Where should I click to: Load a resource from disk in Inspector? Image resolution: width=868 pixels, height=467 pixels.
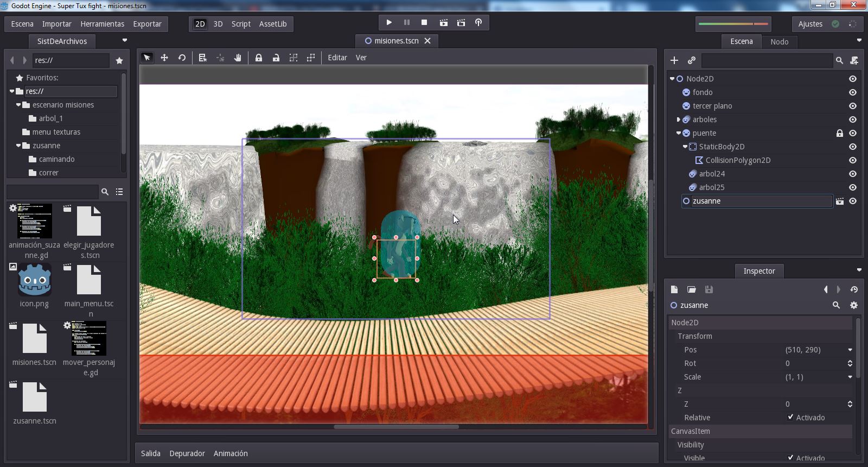692,289
